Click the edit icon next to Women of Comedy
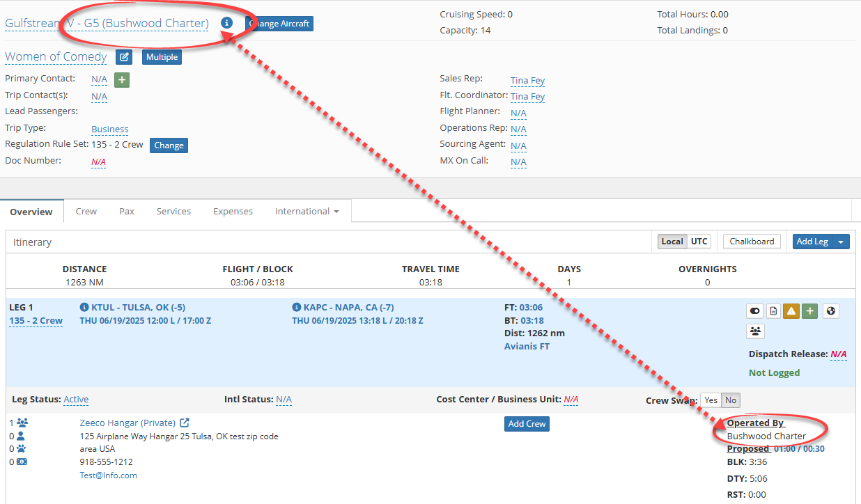 click(124, 57)
